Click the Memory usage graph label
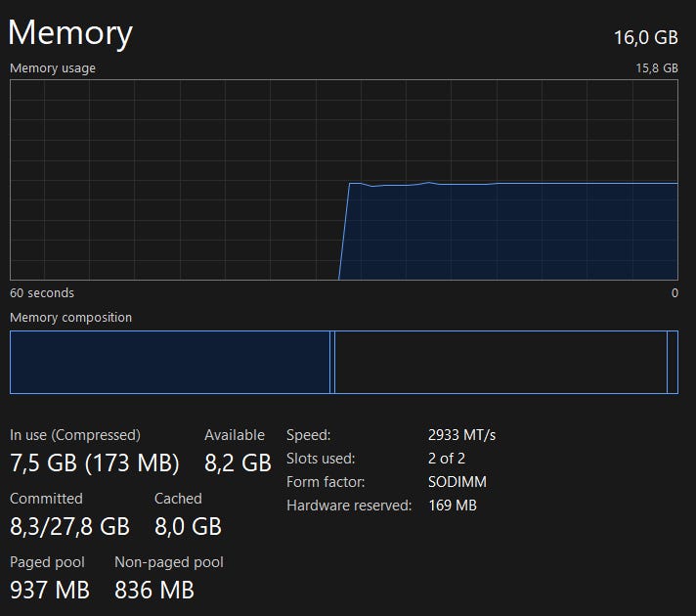696x616 pixels. tap(53, 67)
